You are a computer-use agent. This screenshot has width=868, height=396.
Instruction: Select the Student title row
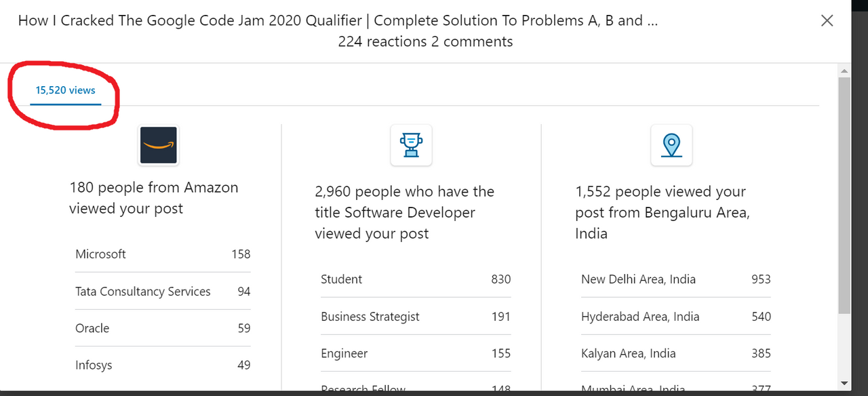click(x=416, y=279)
